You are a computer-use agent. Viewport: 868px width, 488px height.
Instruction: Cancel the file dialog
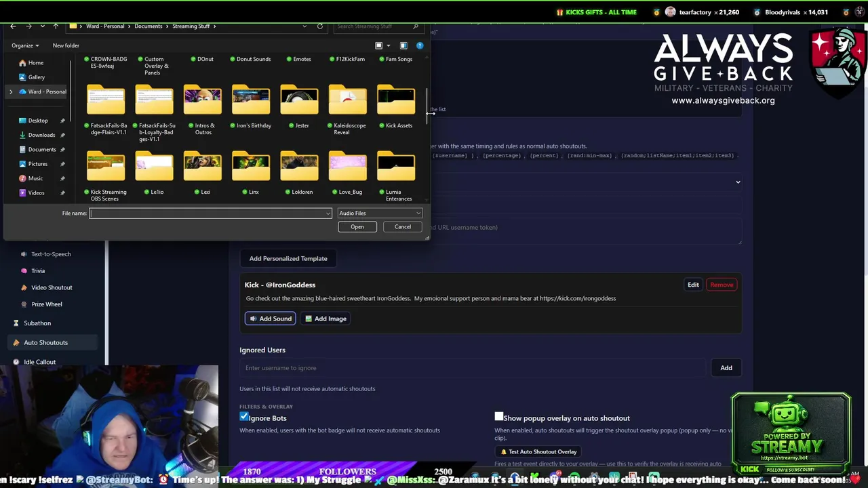click(x=403, y=226)
